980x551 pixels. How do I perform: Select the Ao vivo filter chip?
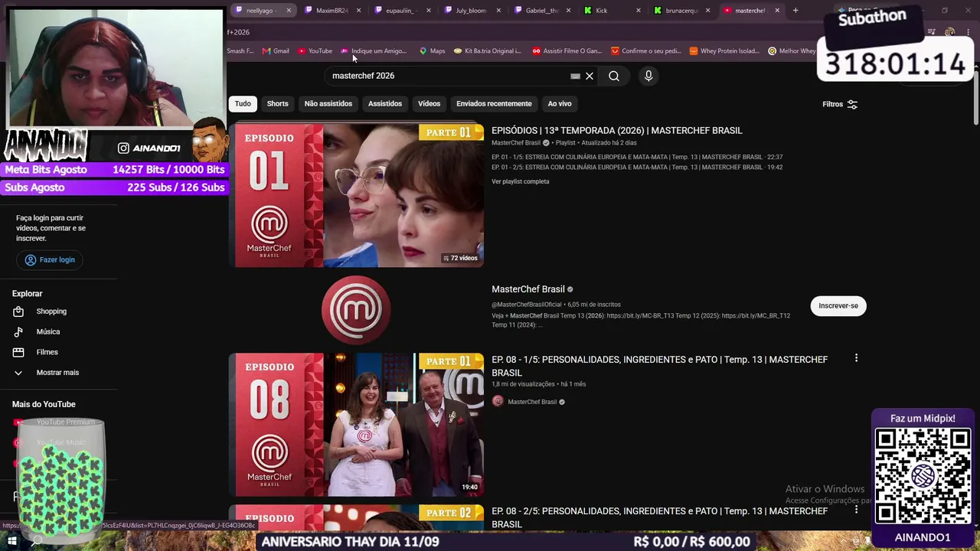coord(560,104)
